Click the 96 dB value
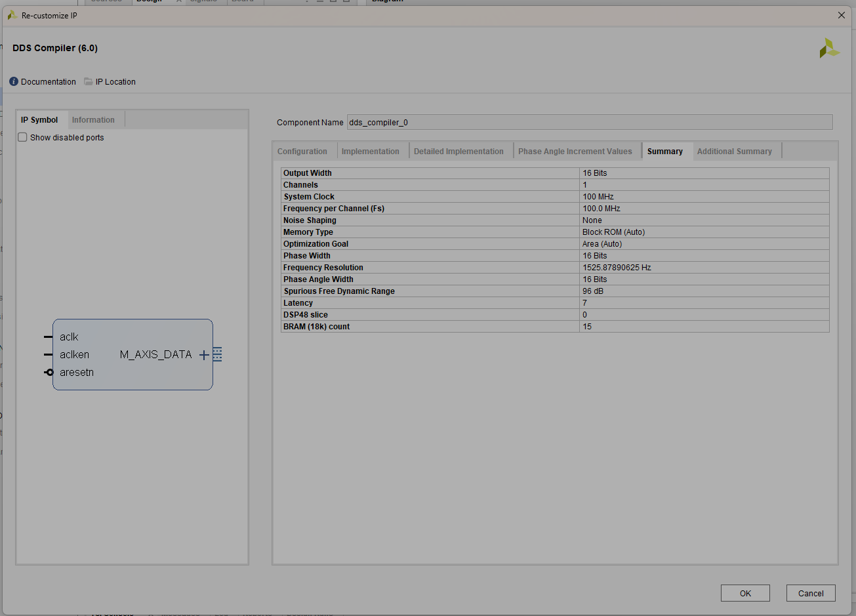This screenshot has width=856, height=616. pyautogui.click(x=593, y=291)
